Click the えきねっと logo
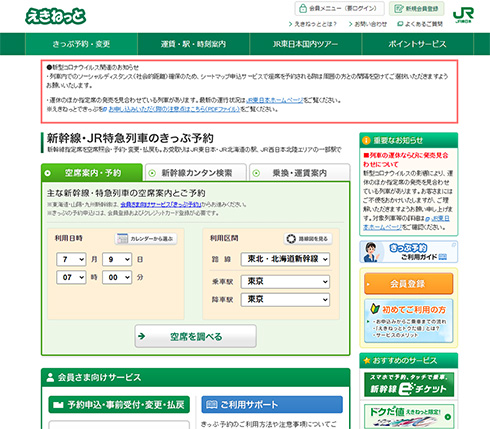Image resolution: width=490 pixels, height=429 pixels. point(56,16)
